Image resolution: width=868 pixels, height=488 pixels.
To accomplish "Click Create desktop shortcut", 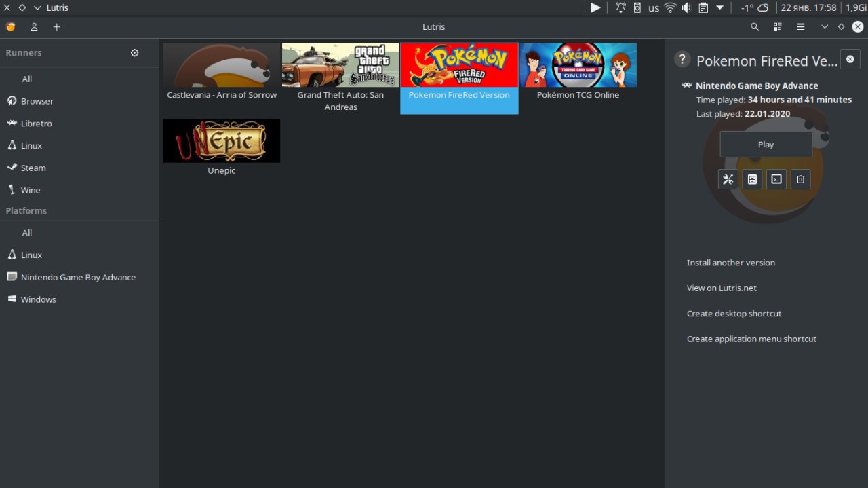I will (x=734, y=314).
